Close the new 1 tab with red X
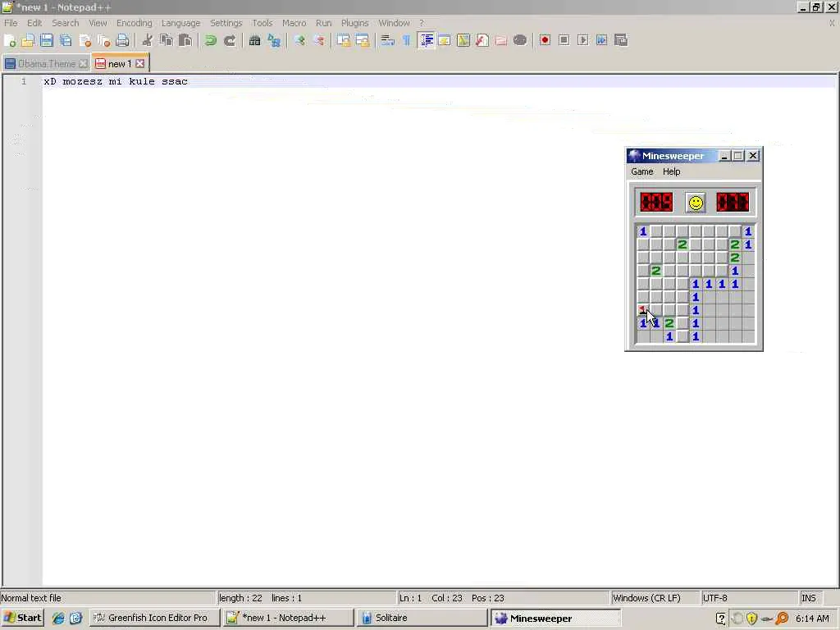840x630 pixels. coord(139,63)
